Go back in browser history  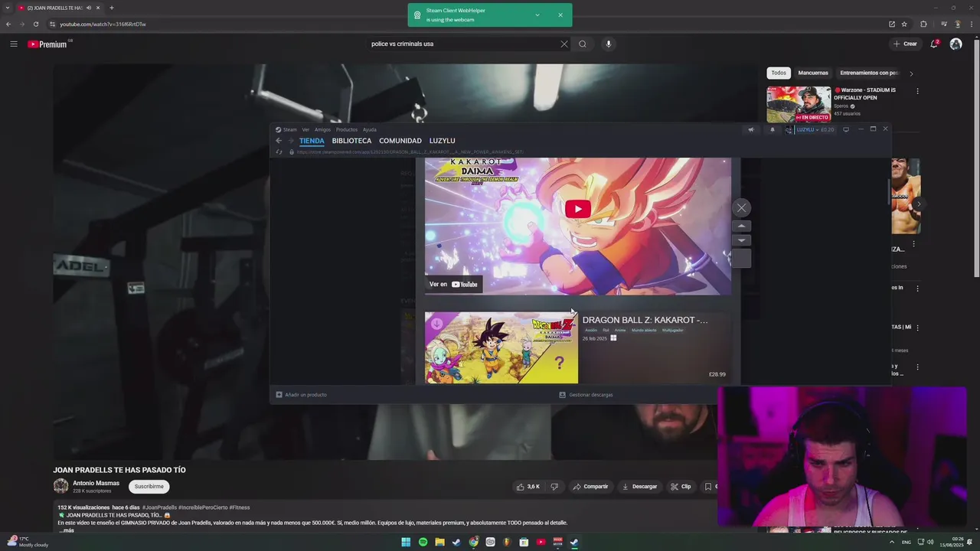8,24
